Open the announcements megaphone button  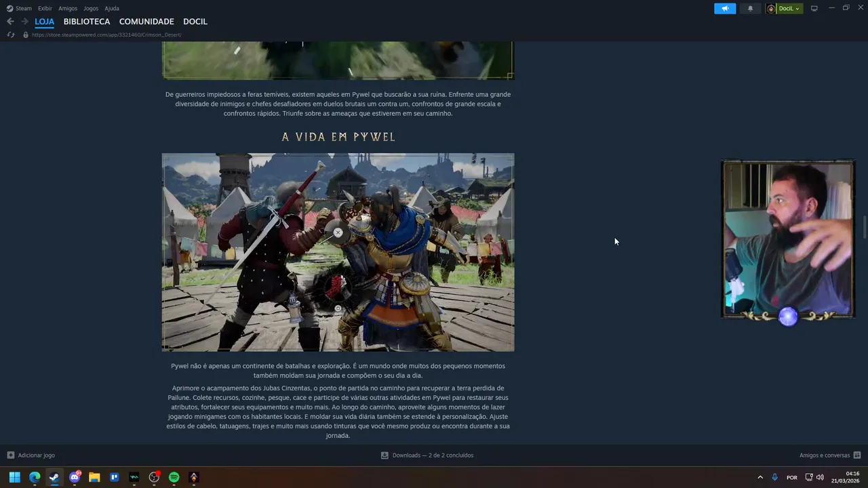pyautogui.click(x=725, y=8)
